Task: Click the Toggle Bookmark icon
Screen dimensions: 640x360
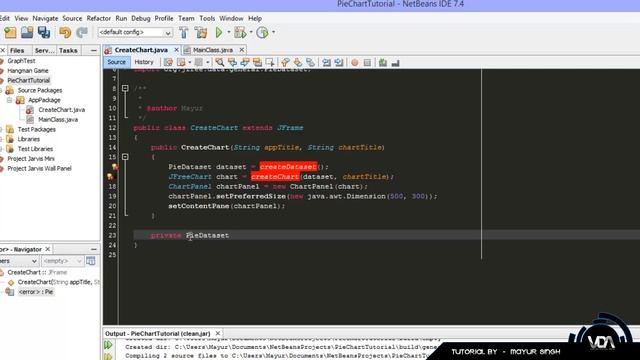Action: pos(311,62)
